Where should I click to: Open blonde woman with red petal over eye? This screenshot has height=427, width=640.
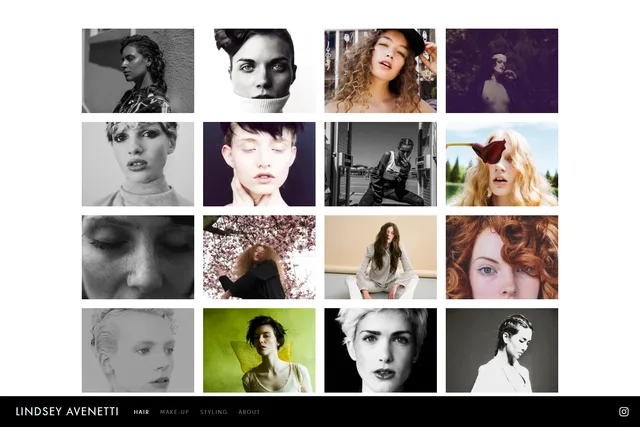(502, 164)
